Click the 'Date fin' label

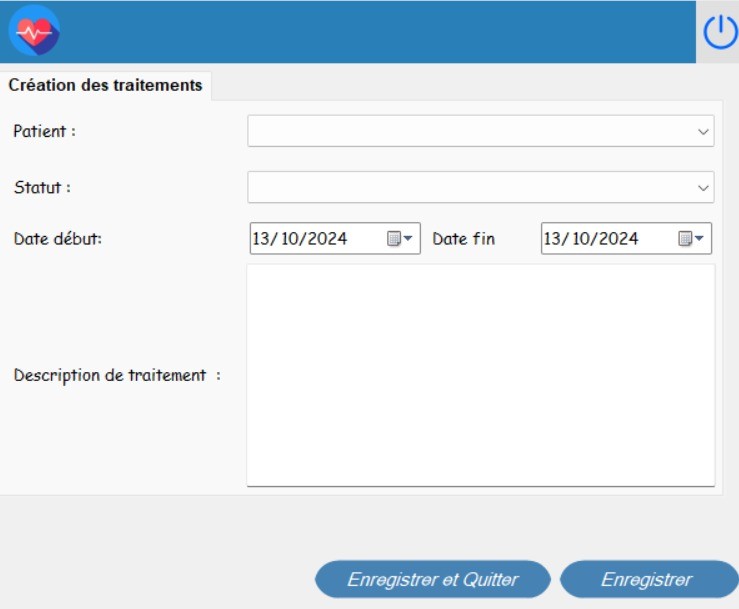pos(464,239)
